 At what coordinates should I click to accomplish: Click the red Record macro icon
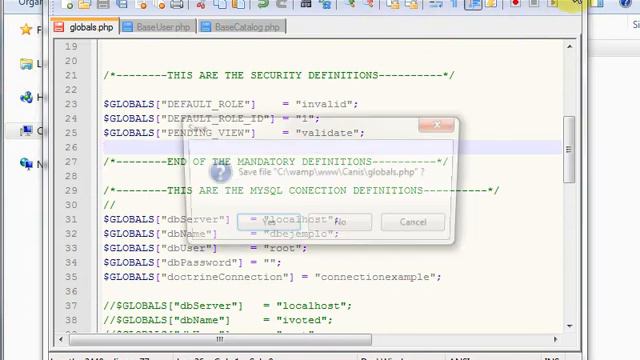515,3
